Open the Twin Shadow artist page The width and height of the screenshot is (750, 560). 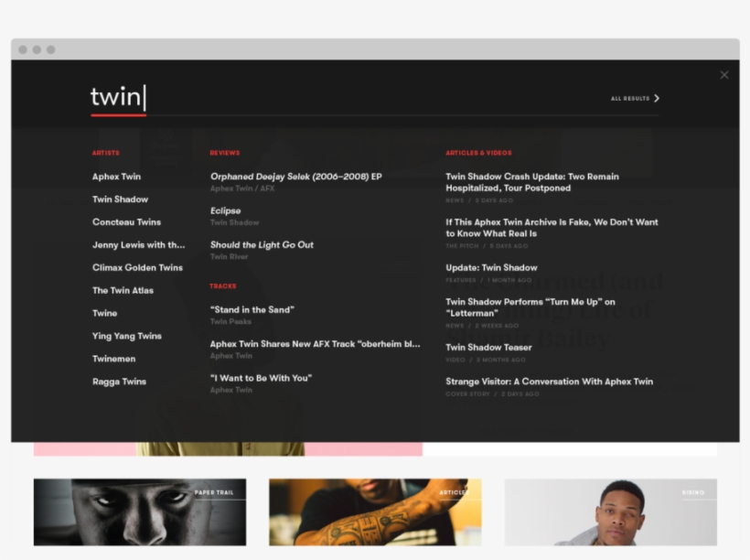pos(120,199)
